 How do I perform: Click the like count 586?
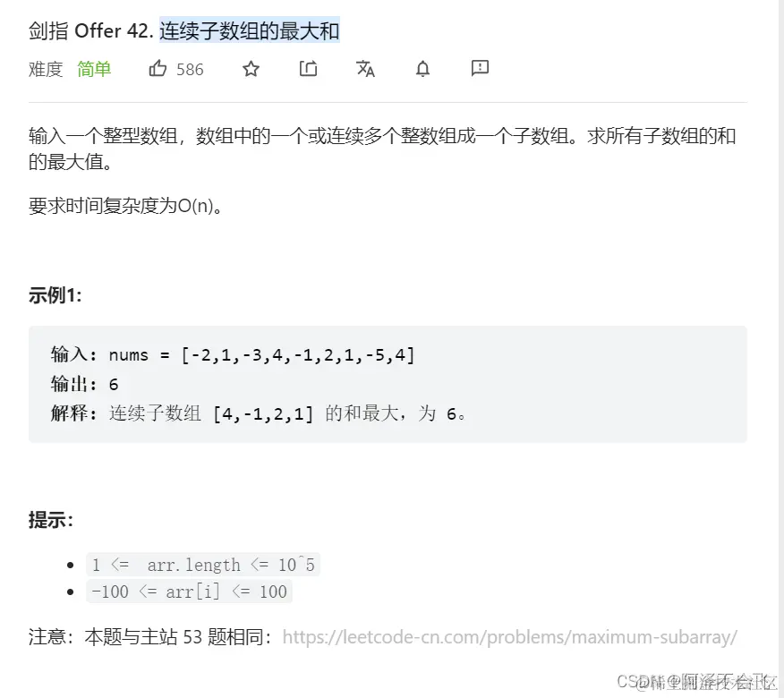click(x=190, y=70)
